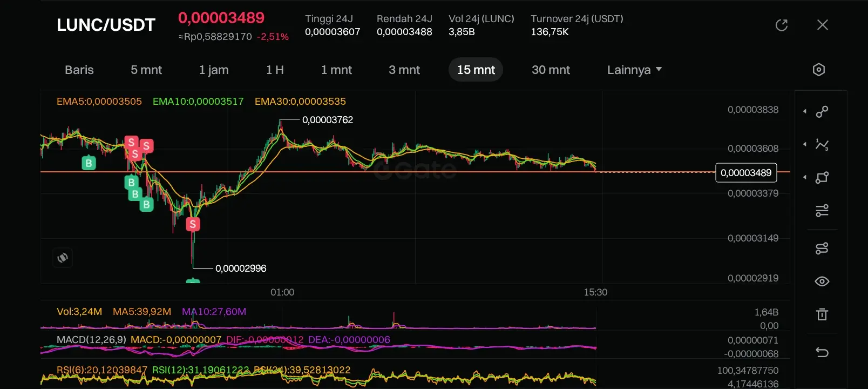Open chart settings via the hexagon icon
This screenshot has width=868, height=389.
(819, 70)
